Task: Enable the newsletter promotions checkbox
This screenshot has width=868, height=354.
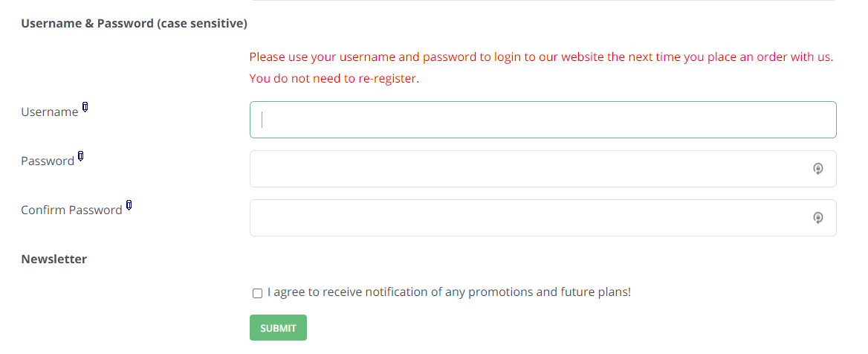Action: [x=257, y=293]
